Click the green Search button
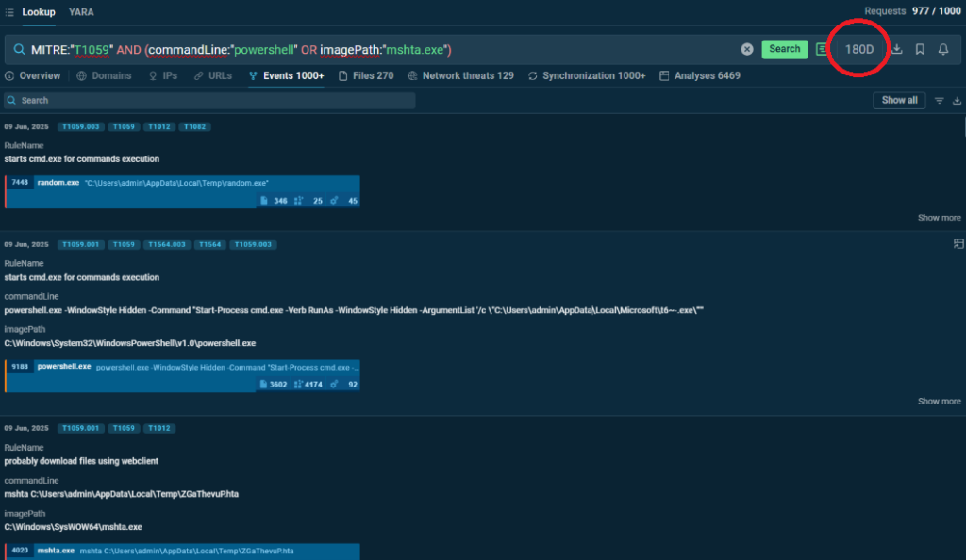 coord(784,49)
